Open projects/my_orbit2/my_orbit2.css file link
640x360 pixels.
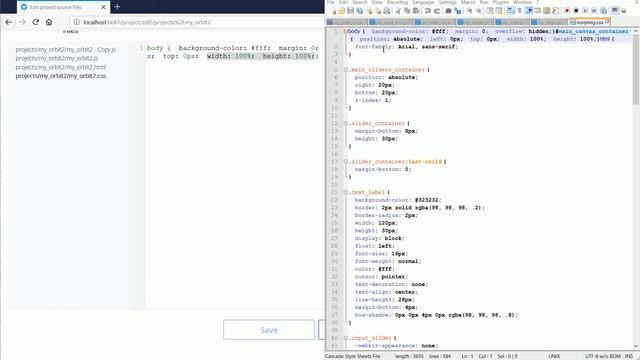coord(61,76)
